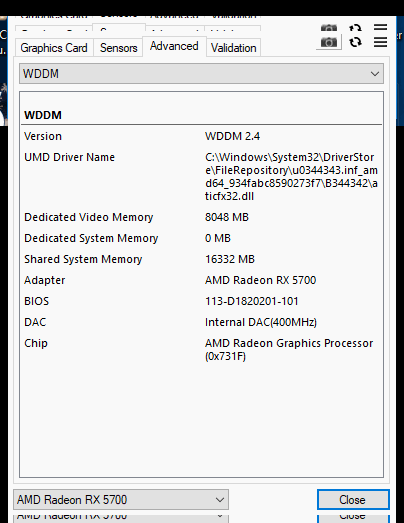
Task: Click the Chip row label
Action: (x=36, y=343)
